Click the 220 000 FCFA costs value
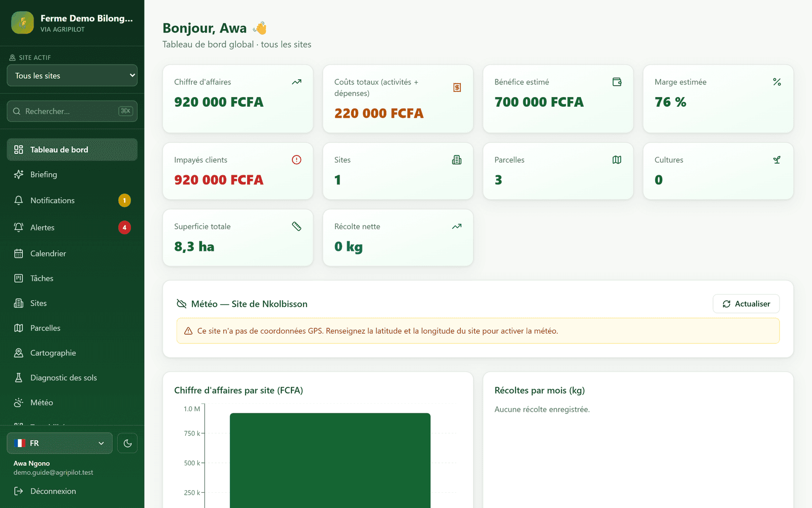812x508 pixels. pyautogui.click(x=379, y=113)
